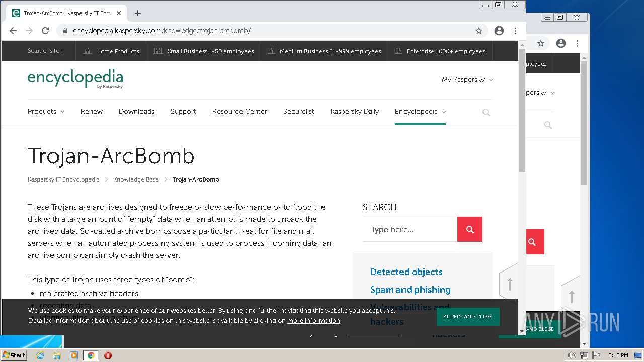Click the red security icon in taskbar
Screen dimensions: 644x362
tap(108, 355)
